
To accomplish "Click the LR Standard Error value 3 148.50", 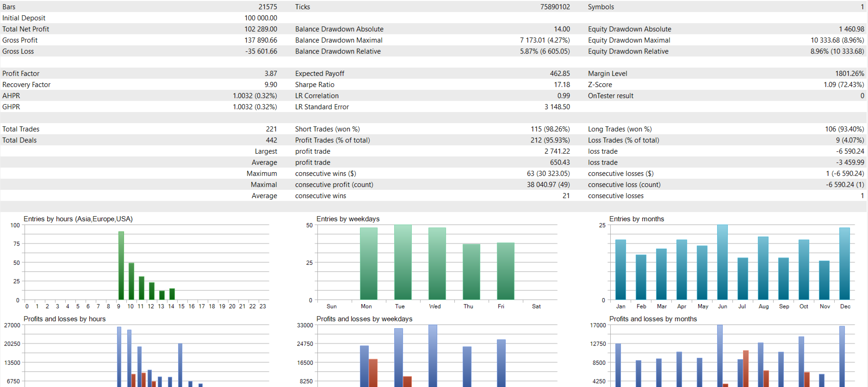I will [x=557, y=107].
